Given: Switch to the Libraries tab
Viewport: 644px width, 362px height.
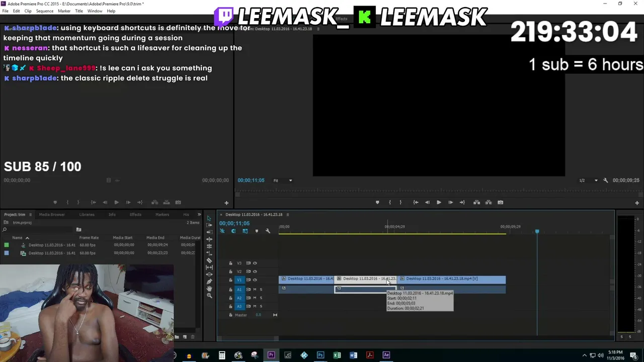Looking at the screenshot, I should [x=87, y=215].
